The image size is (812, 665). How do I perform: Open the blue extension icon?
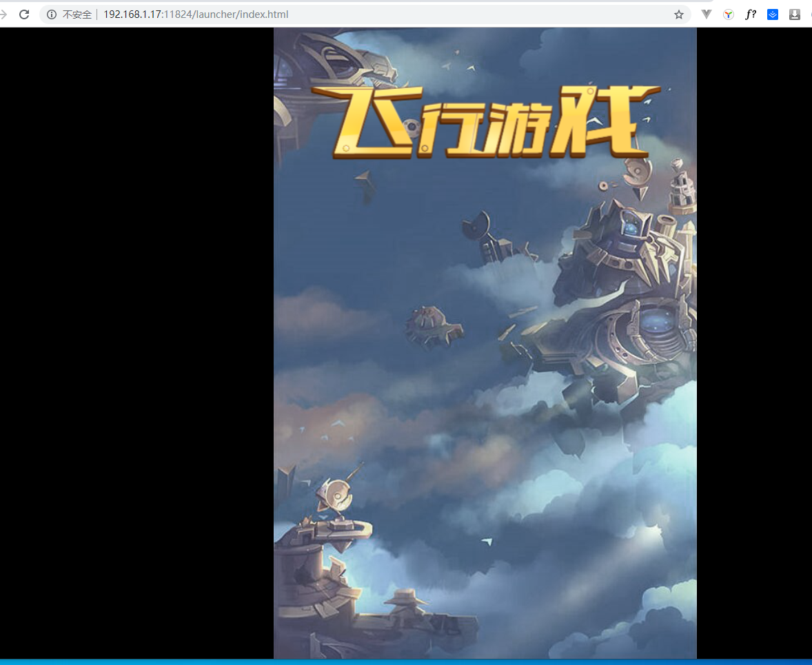point(773,14)
